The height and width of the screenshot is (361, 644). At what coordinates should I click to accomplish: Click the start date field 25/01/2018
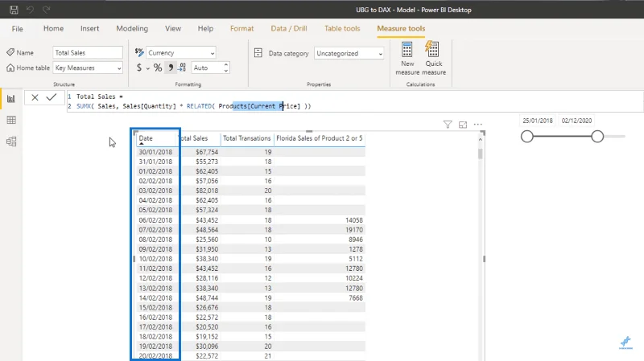(x=538, y=121)
